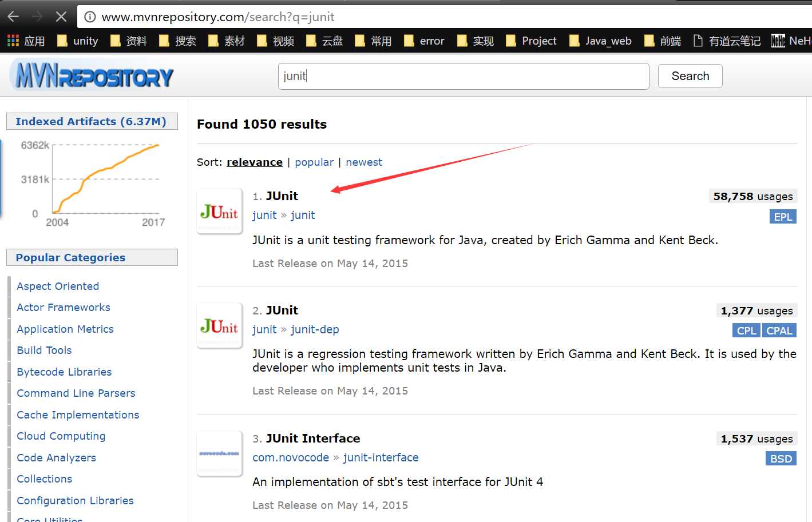
Task: Stop page loading with the X button
Action: point(61,17)
